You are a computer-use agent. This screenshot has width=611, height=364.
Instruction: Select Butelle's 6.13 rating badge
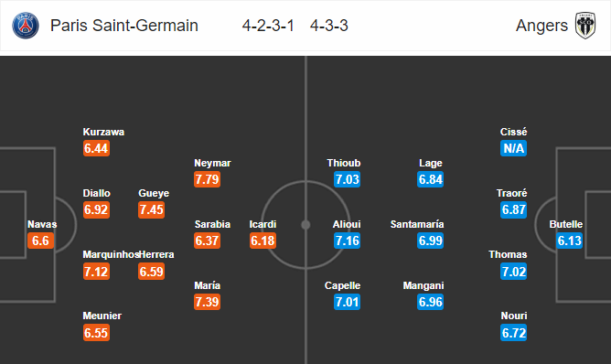(x=569, y=241)
